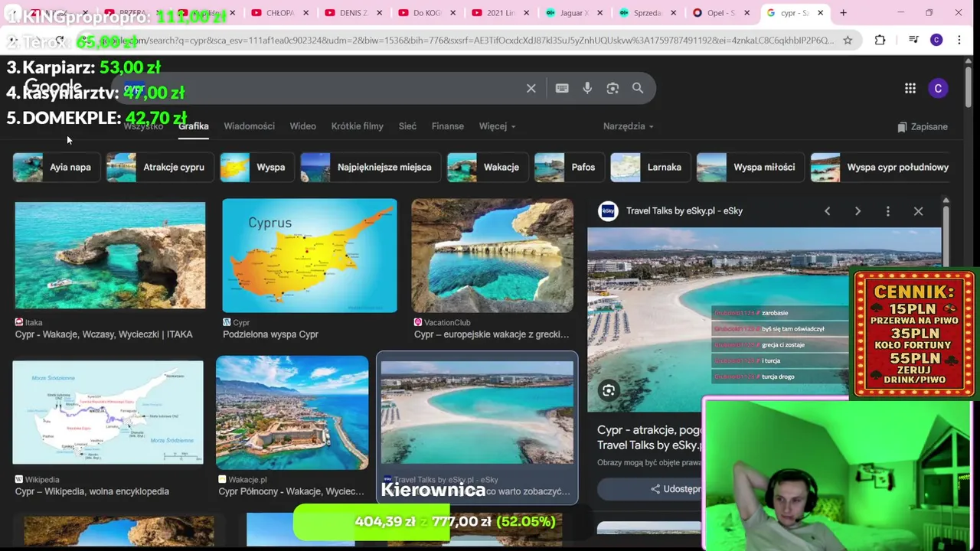Open the Itaka rock arch sea thumbnail
This screenshot has height=551, width=980.
tap(110, 256)
